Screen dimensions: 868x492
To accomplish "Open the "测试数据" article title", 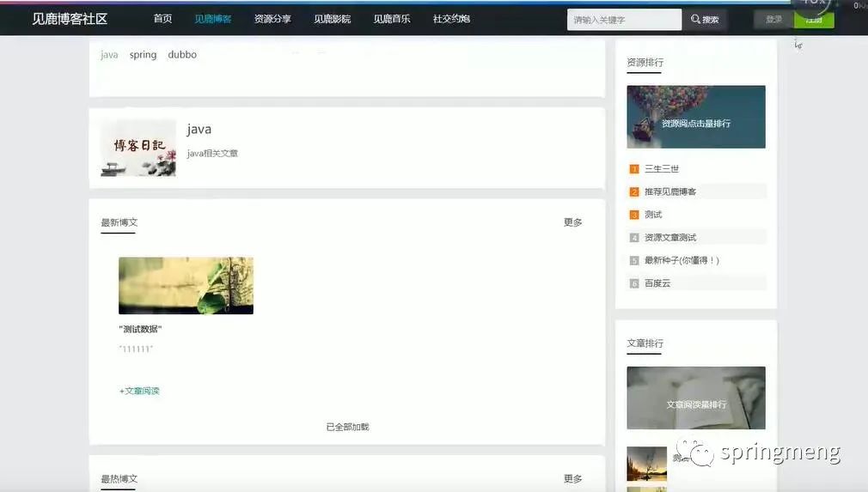I will coord(140,329).
